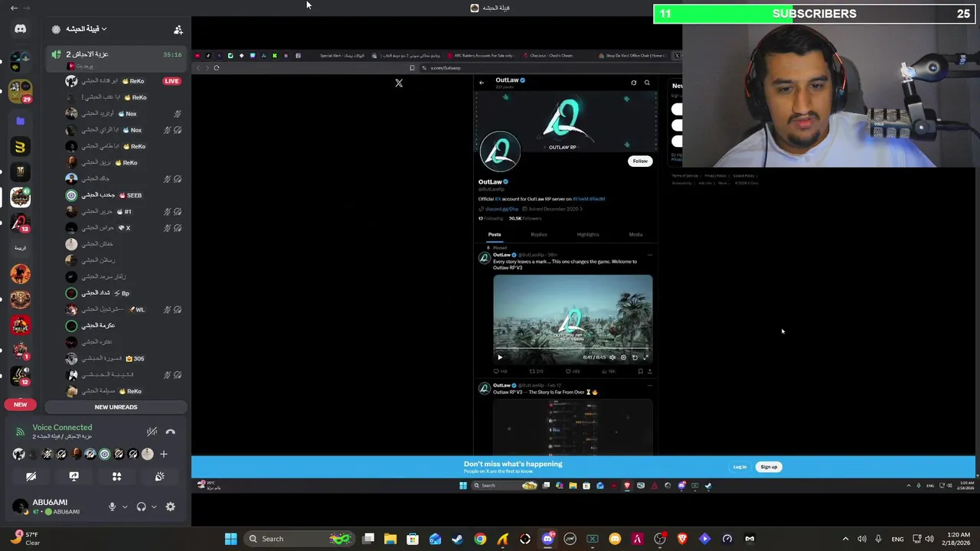Toggle Discord noise suppression icon
The height and width of the screenshot is (551, 980).
[x=152, y=432]
